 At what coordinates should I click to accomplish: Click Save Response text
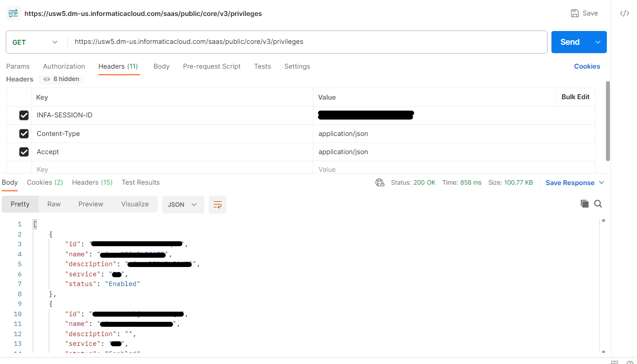click(570, 183)
